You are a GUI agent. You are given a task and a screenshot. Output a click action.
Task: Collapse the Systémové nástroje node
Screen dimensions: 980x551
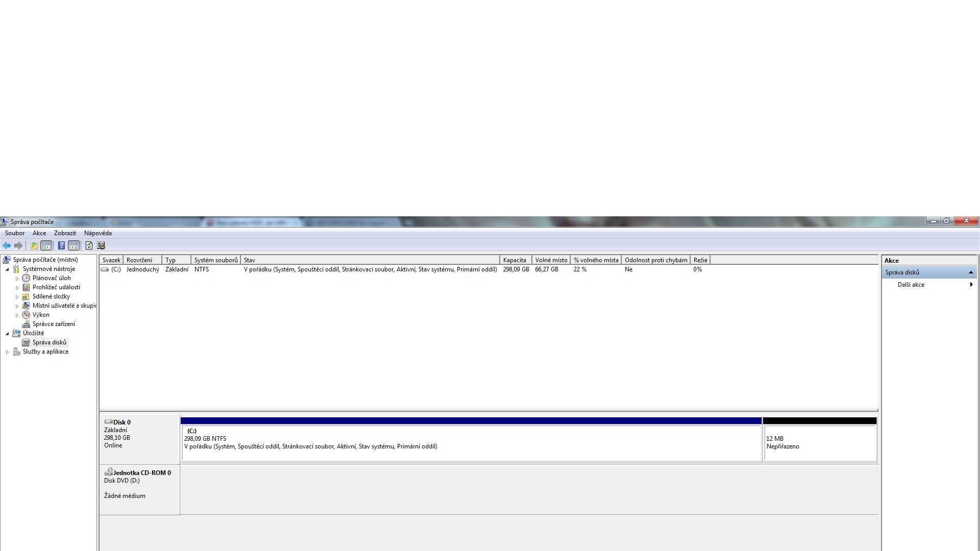tap(7, 269)
